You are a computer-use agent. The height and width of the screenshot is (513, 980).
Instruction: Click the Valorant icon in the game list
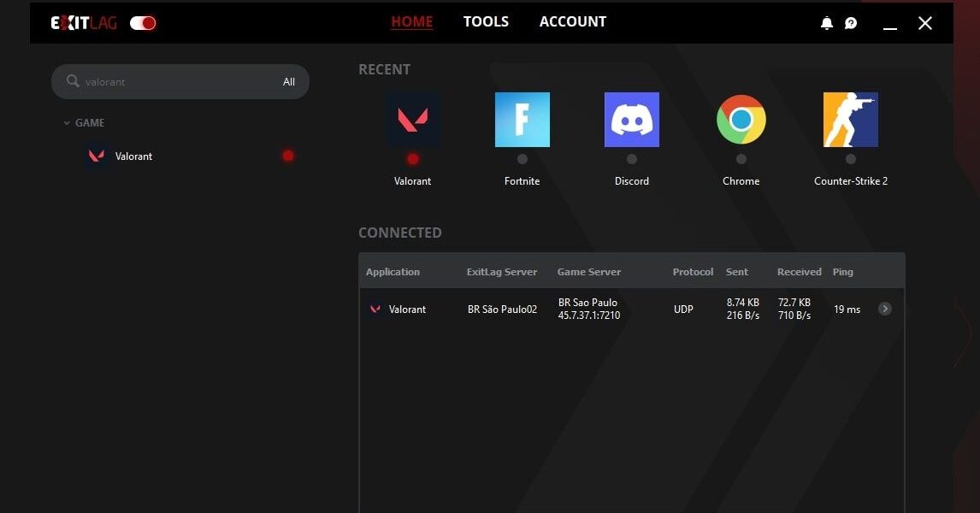(97, 156)
